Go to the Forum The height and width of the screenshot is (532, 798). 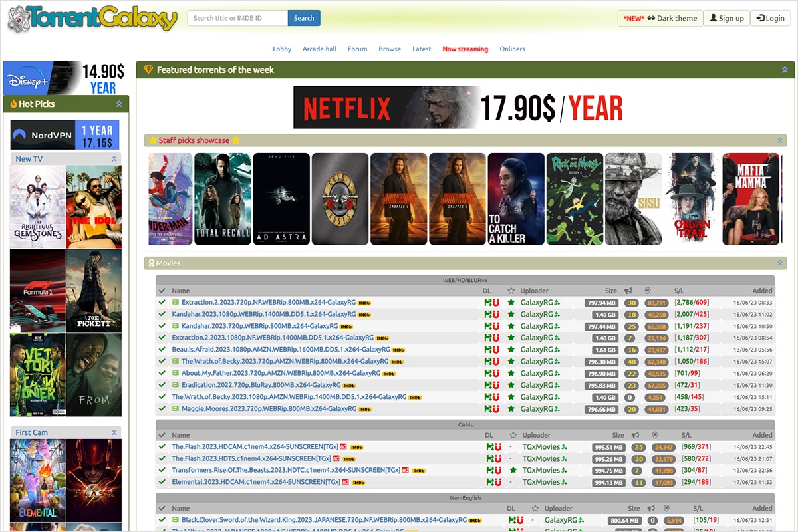[357, 49]
